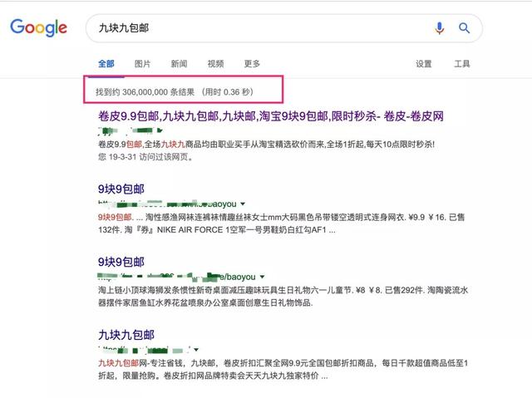532x398 pixels.
Task: Click snippet text starting 卷皮9.9包邮,全场九块九
Action: tap(266, 145)
